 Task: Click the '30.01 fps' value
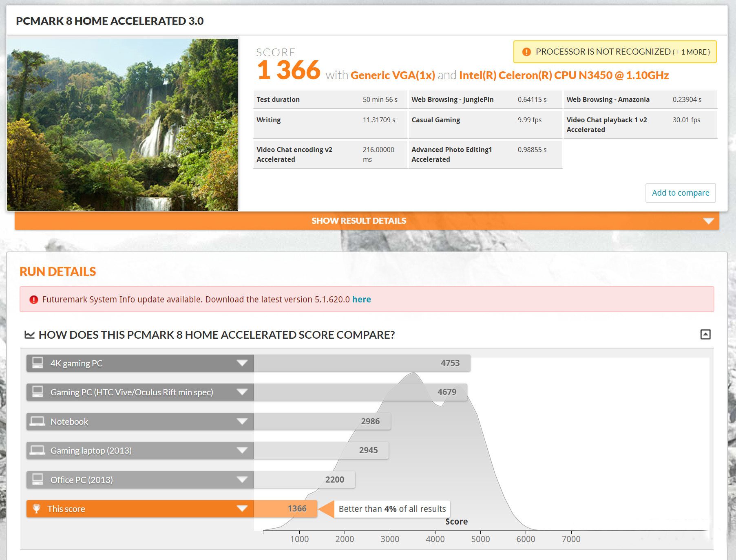(x=686, y=120)
